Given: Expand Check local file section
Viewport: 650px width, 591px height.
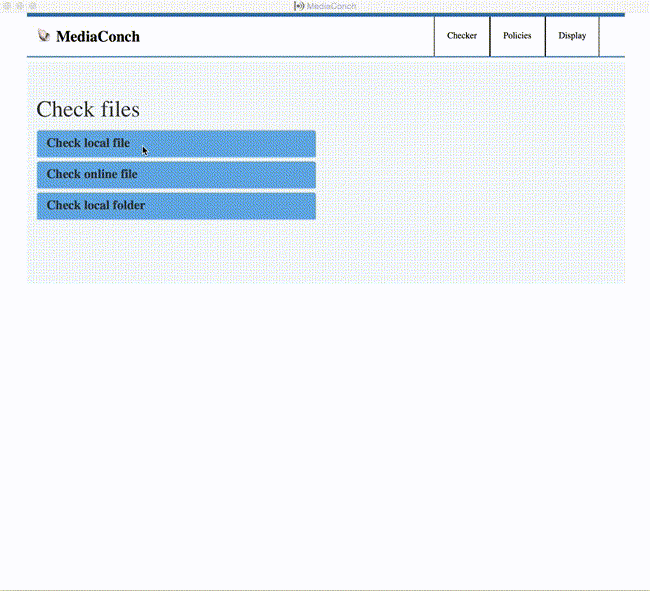Looking at the screenshot, I should pos(176,143).
